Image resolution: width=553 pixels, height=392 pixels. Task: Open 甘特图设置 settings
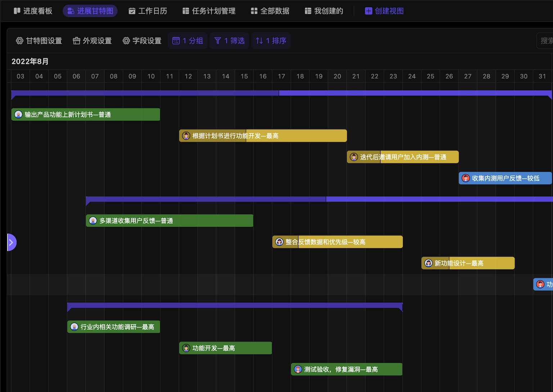39,41
